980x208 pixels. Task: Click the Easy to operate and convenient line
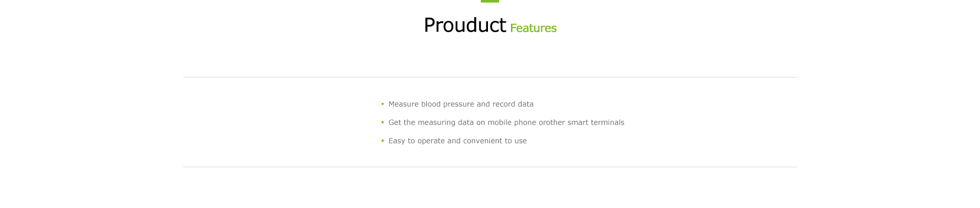tap(457, 141)
